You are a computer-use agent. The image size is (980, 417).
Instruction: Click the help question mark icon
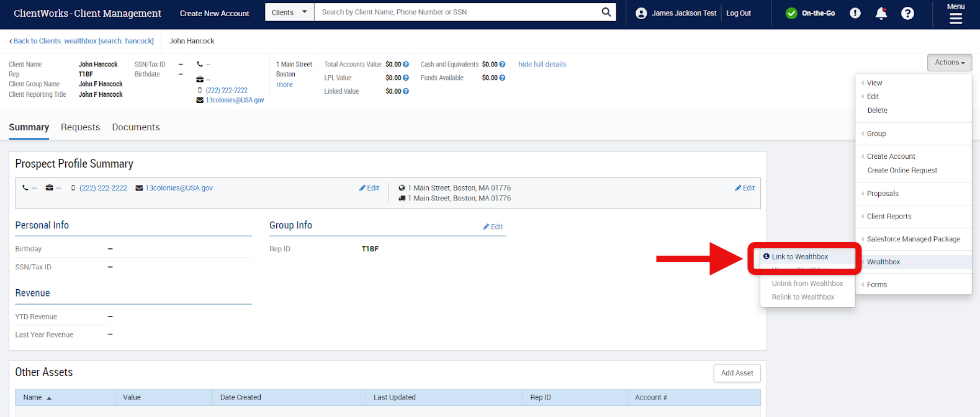(907, 13)
